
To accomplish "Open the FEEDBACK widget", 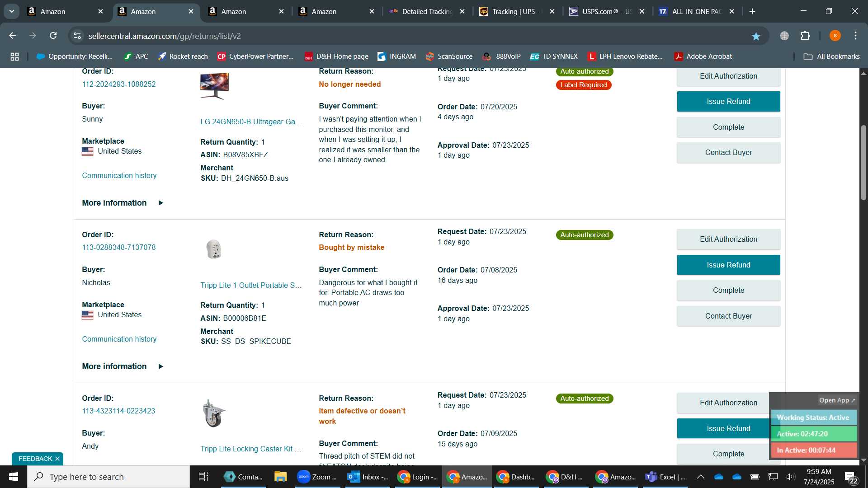I will coord(35,459).
